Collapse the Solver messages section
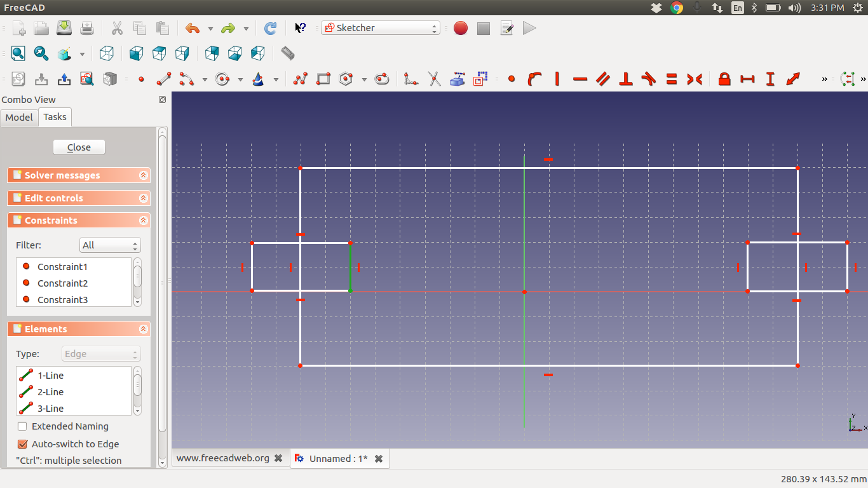 [x=144, y=175]
